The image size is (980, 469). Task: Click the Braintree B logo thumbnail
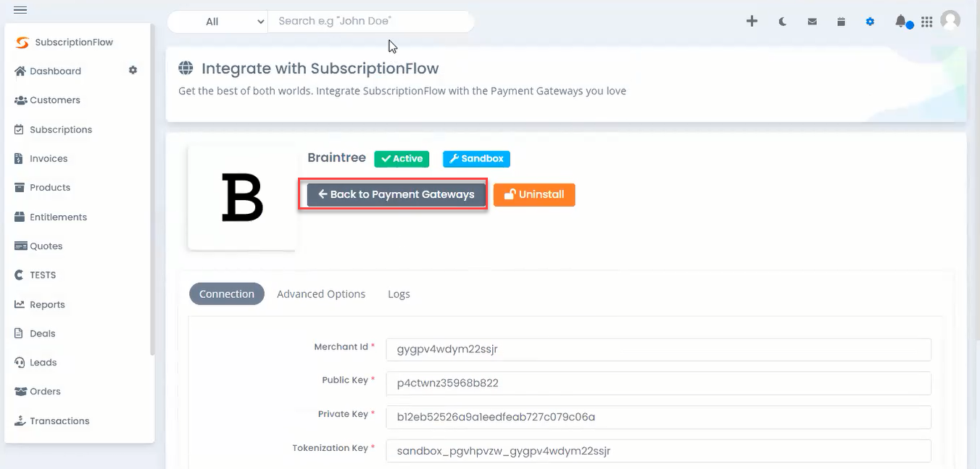tap(242, 197)
